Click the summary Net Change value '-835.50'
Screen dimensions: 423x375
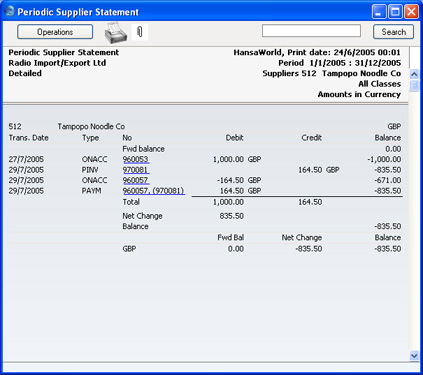[x=309, y=249]
